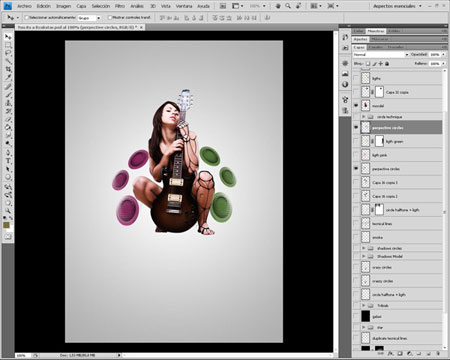Open the Screen Mode icon menu
Viewport: 450px width, 360px height.
pos(332,6)
